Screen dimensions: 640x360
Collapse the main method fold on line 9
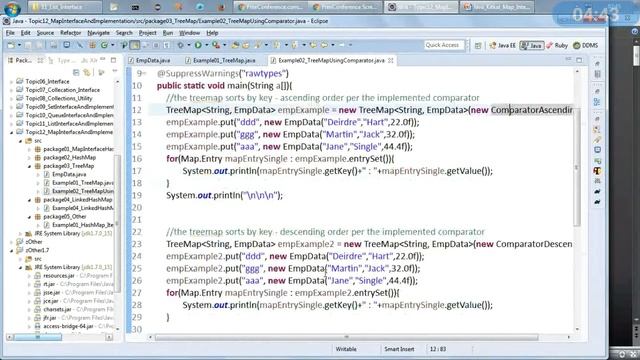tap(145, 73)
